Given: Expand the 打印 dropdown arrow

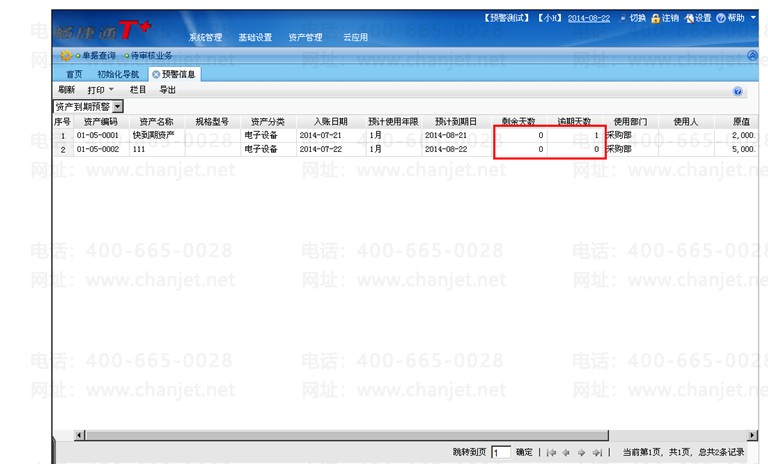Looking at the screenshot, I should [x=111, y=89].
